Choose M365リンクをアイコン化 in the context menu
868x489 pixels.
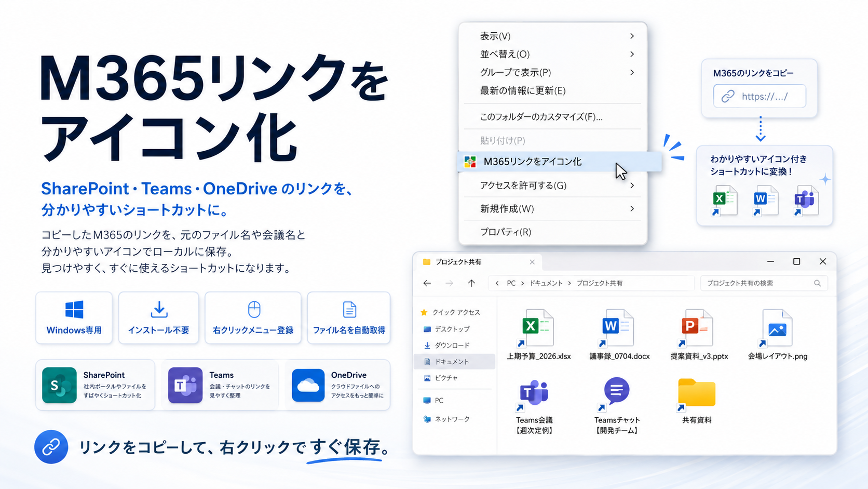[560, 162]
